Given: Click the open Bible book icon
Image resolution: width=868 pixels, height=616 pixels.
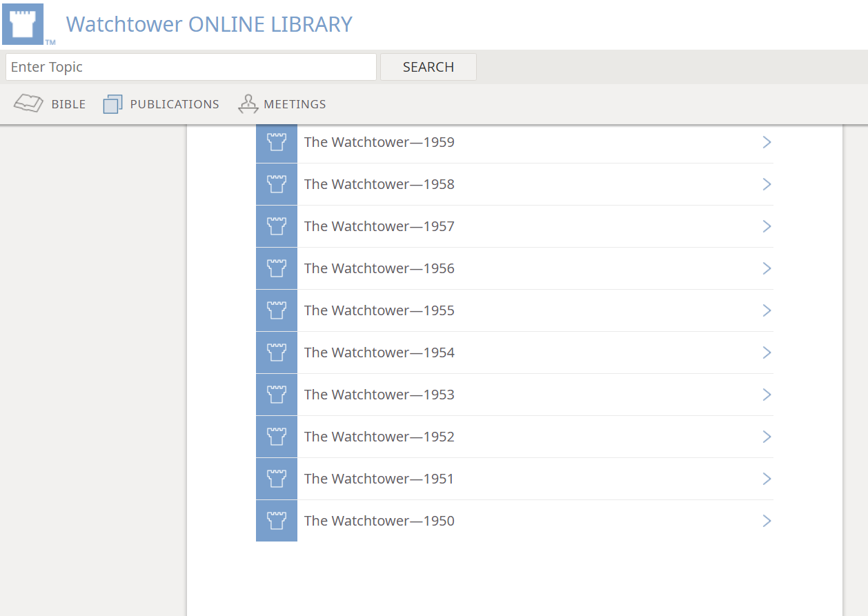Looking at the screenshot, I should 29,103.
